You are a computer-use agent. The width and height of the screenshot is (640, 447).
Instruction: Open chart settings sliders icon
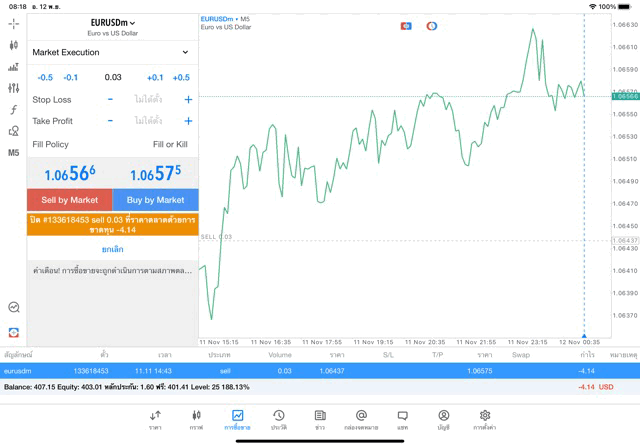(13, 89)
